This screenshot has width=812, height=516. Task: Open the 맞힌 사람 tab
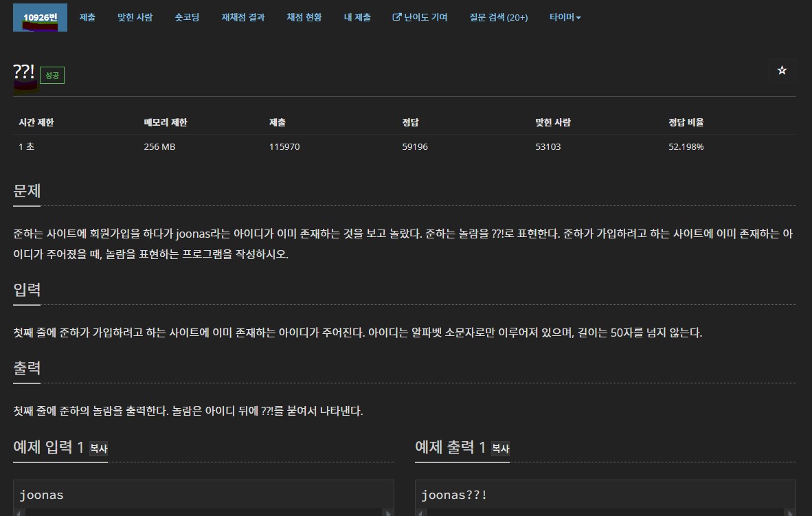click(x=135, y=17)
